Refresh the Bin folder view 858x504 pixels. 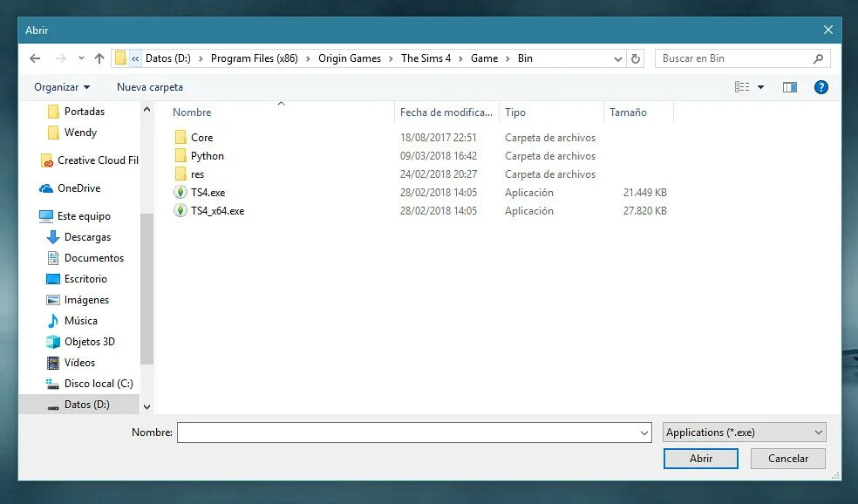pos(636,58)
